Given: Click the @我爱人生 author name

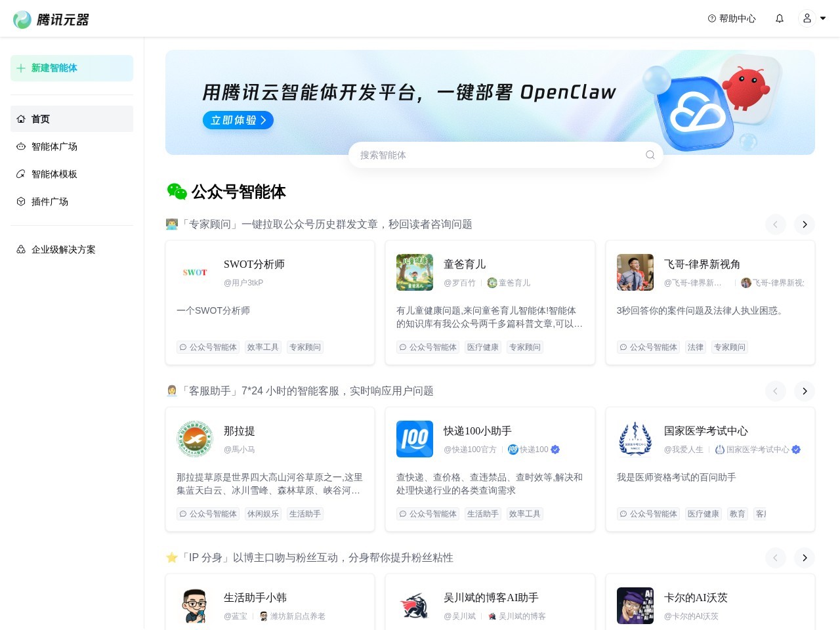Looking at the screenshot, I should (x=684, y=450).
